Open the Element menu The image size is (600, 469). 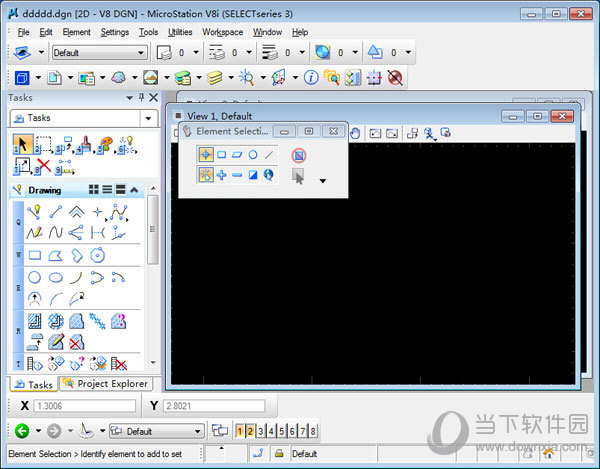77,32
